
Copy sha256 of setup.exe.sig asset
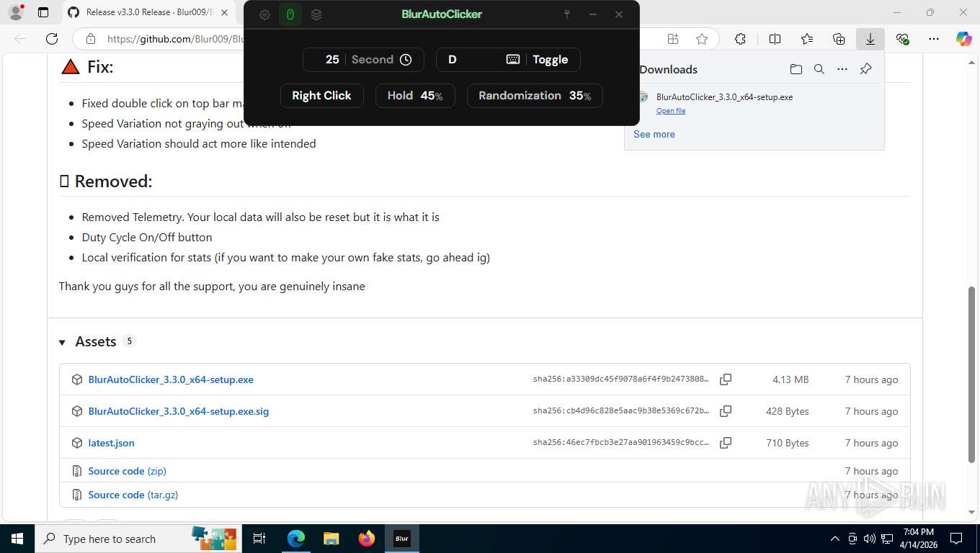point(726,411)
